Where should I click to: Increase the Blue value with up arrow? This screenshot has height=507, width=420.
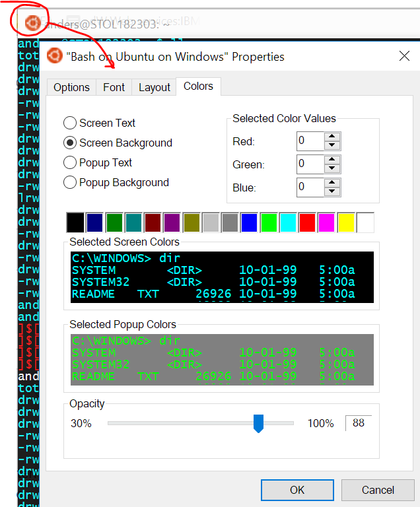[332, 183]
